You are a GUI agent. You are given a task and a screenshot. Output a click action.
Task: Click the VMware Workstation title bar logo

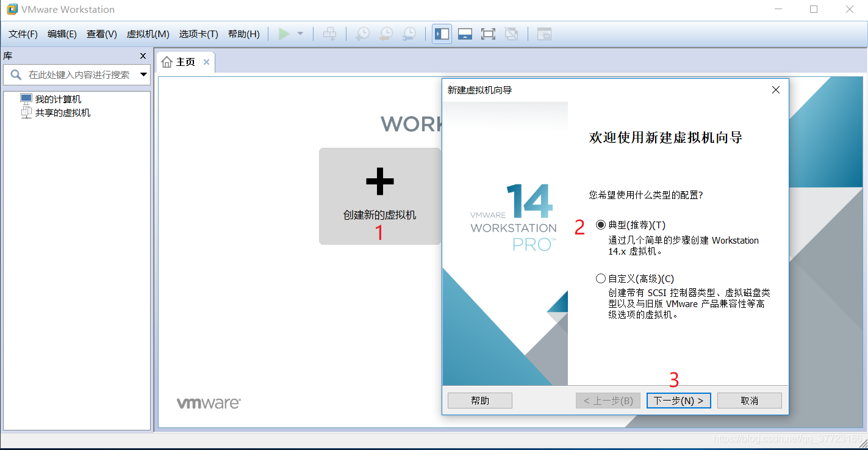click(x=12, y=9)
